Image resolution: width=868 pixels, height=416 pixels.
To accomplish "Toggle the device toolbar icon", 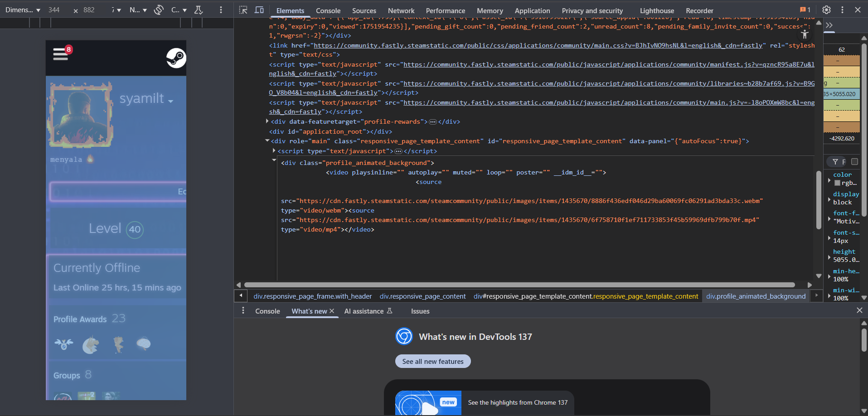I will [259, 10].
